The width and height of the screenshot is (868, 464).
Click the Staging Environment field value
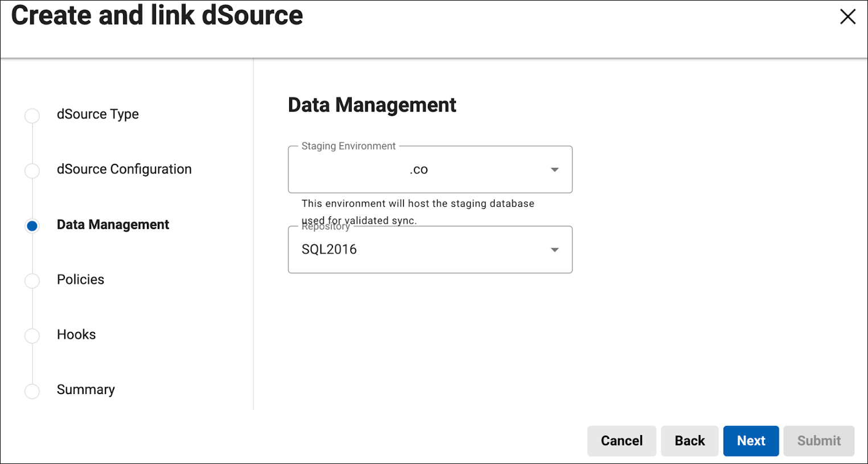[418, 170]
